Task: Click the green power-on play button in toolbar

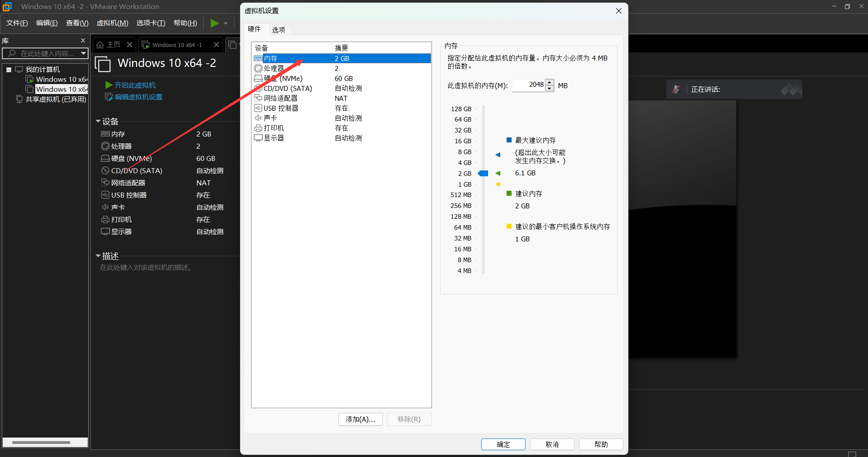Action: 214,23
